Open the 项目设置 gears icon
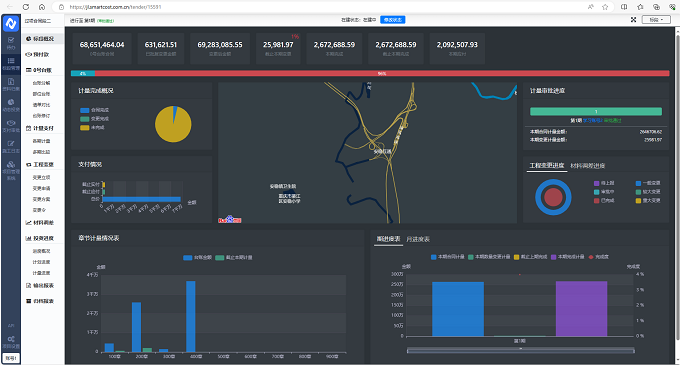The image size is (680, 365). click(x=11, y=342)
